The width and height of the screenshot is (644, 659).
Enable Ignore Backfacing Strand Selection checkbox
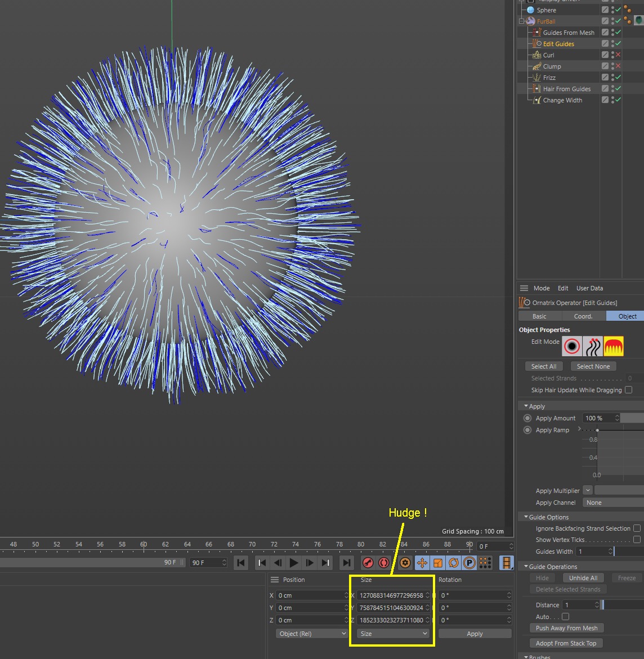point(637,528)
